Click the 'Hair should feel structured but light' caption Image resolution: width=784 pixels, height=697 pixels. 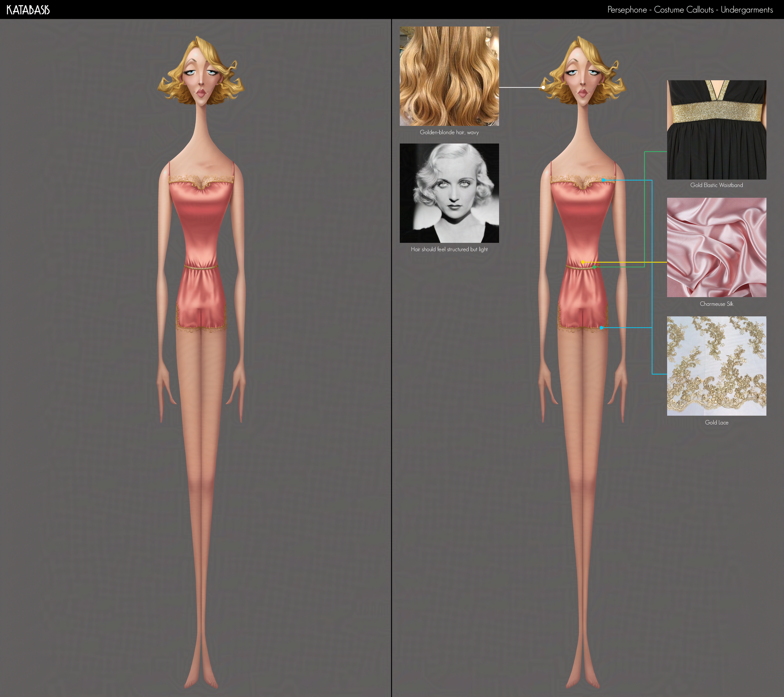pyautogui.click(x=449, y=249)
